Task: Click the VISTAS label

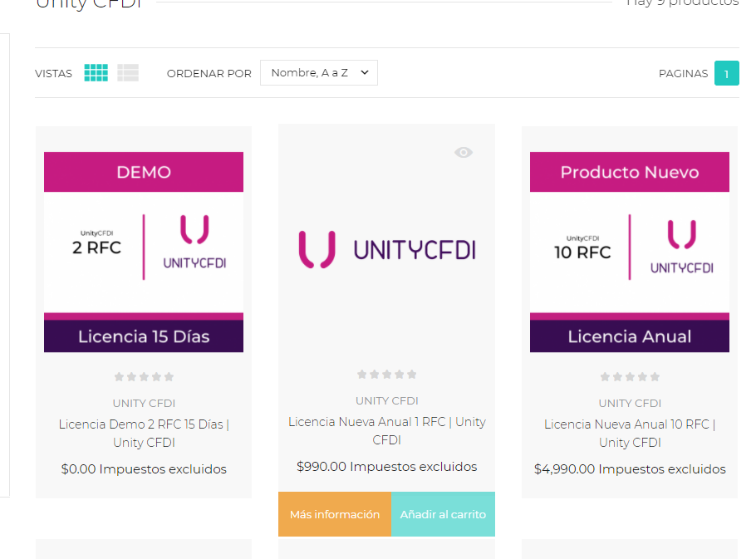Action: [x=53, y=74]
